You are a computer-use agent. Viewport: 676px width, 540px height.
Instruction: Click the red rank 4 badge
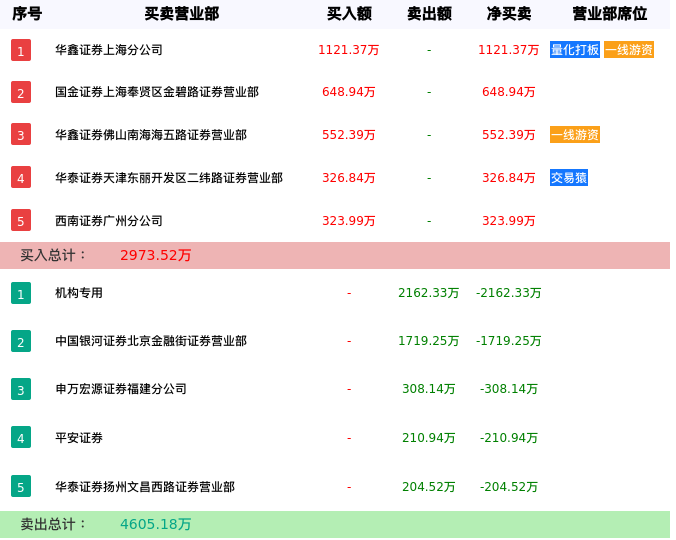pyautogui.click(x=21, y=178)
